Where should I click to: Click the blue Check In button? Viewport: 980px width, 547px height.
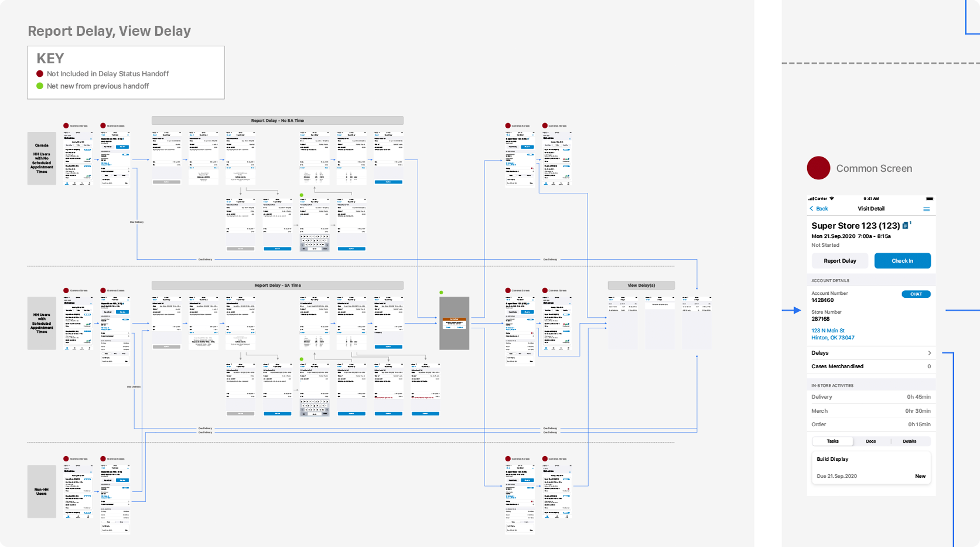coord(902,261)
